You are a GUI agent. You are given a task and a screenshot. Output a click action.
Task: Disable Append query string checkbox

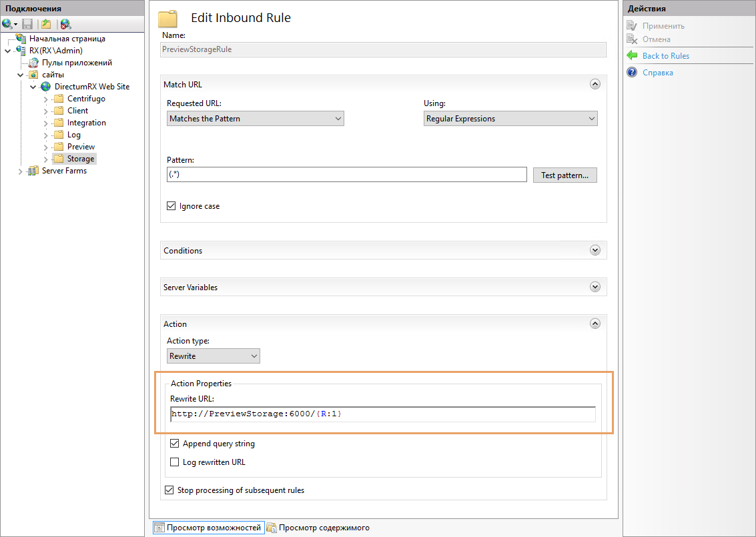[175, 444]
